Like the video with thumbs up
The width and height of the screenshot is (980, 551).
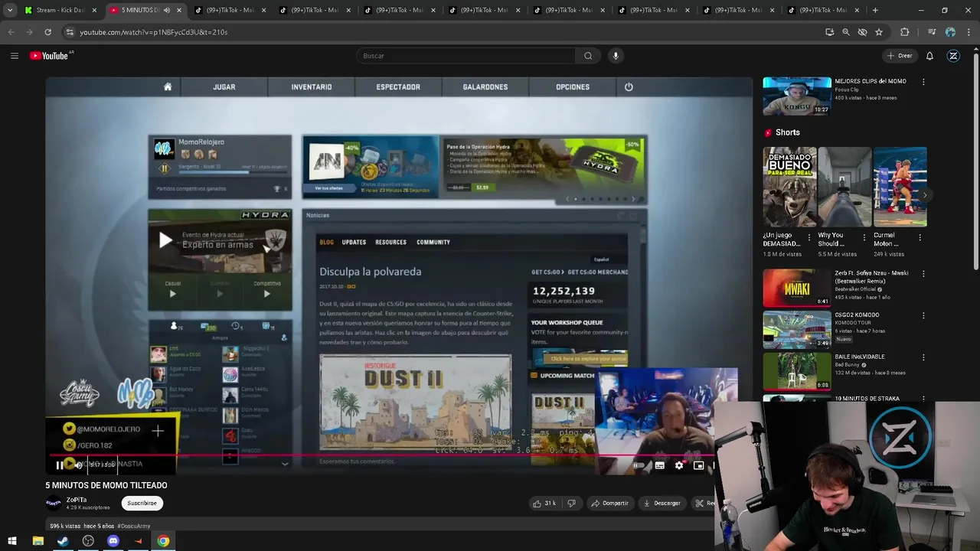(545, 503)
